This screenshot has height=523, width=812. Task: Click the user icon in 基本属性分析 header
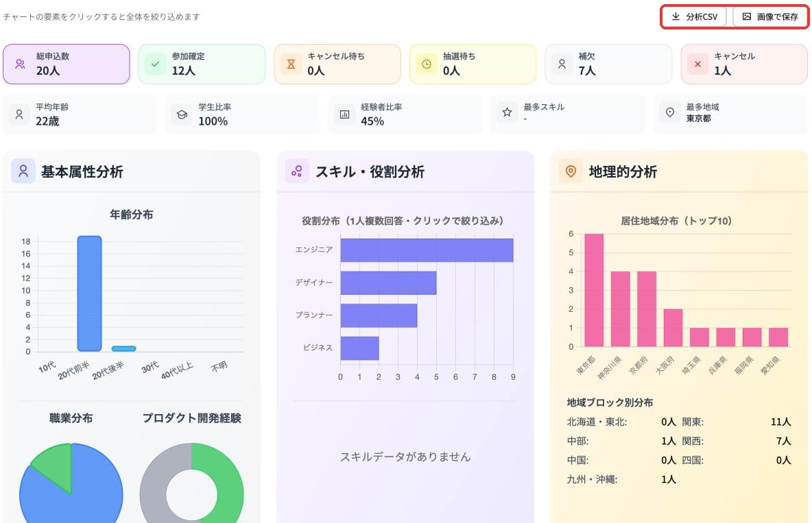click(x=23, y=171)
